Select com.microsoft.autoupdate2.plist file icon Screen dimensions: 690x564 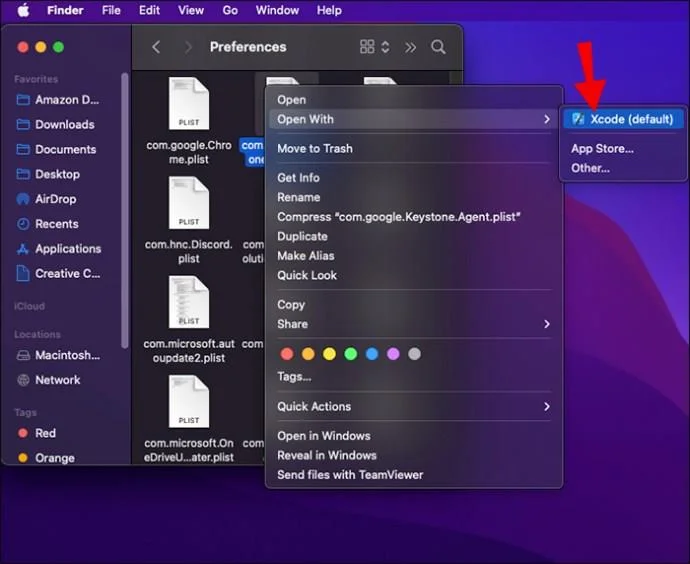click(x=189, y=302)
